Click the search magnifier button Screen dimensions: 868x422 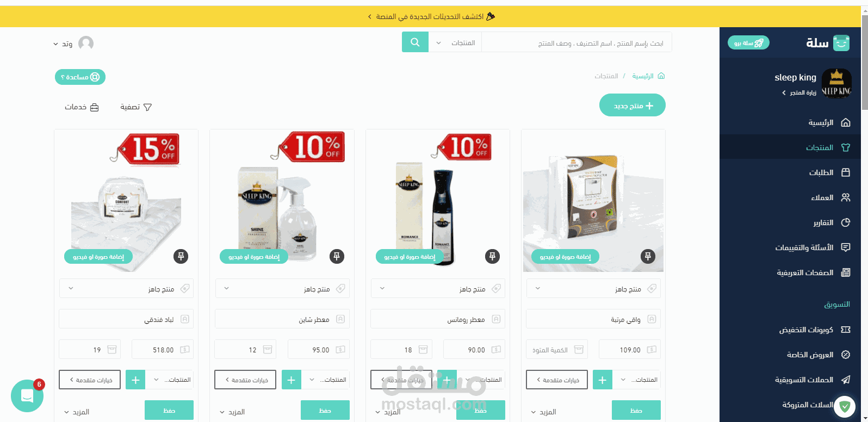[415, 42]
